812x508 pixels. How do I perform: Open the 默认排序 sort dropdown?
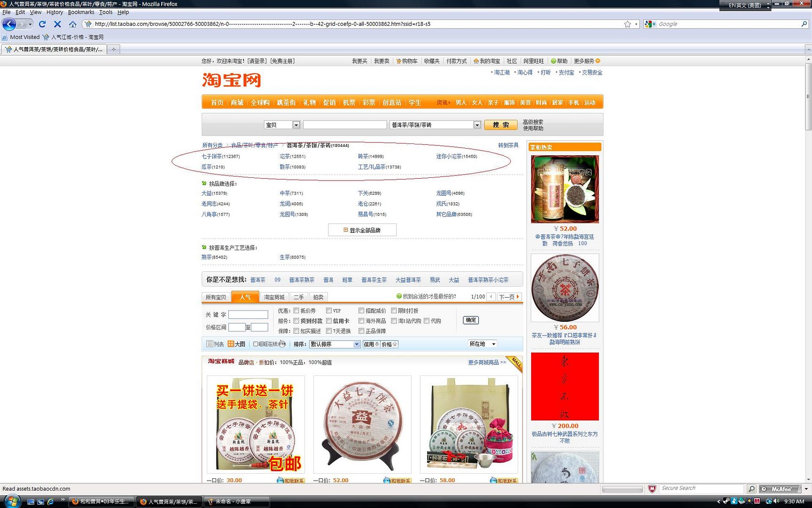(x=335, y=344)
